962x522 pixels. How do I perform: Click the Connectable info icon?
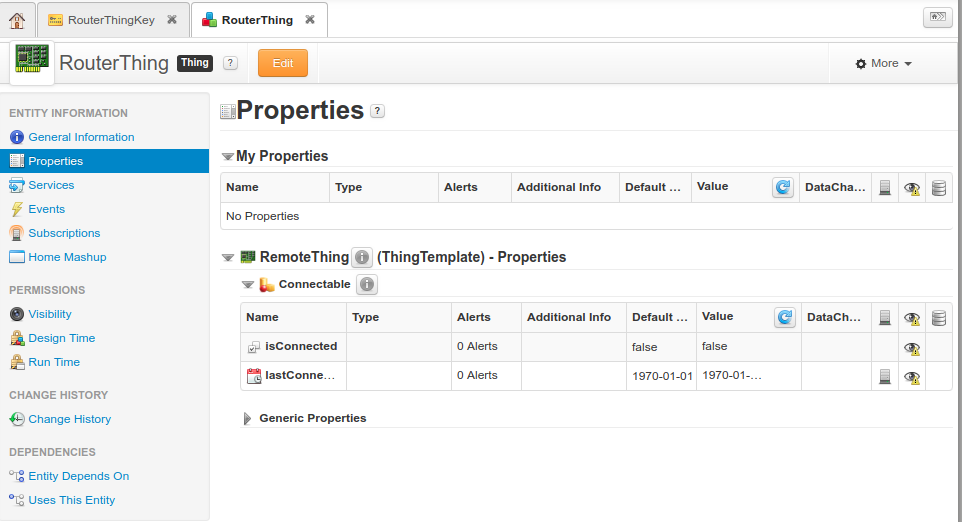tap(367, 285)
